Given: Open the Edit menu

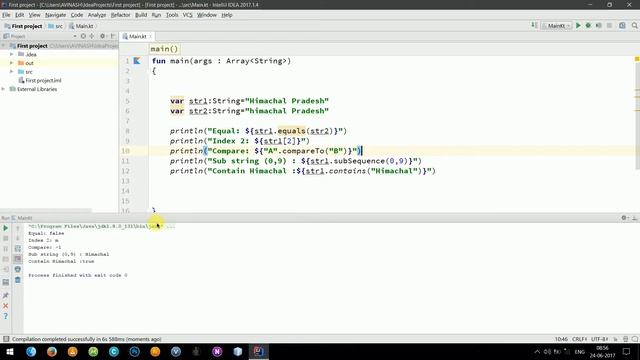Looking at the screenshot, I should (20, 15).
